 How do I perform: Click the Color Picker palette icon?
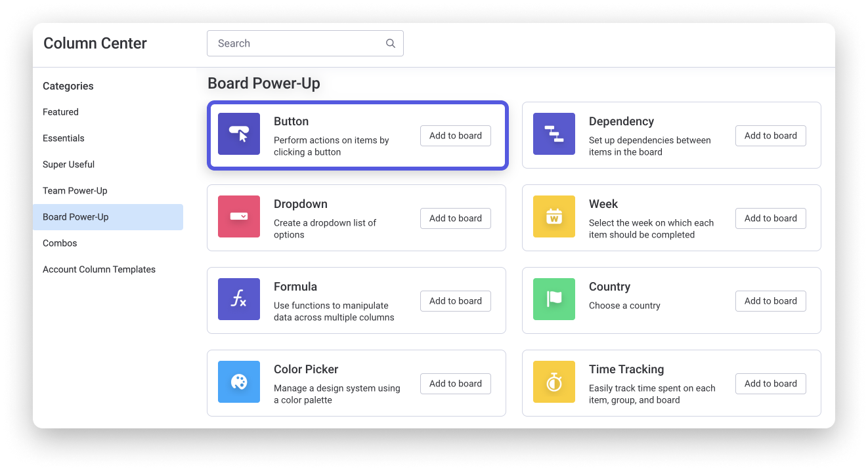tap(239, 382)
